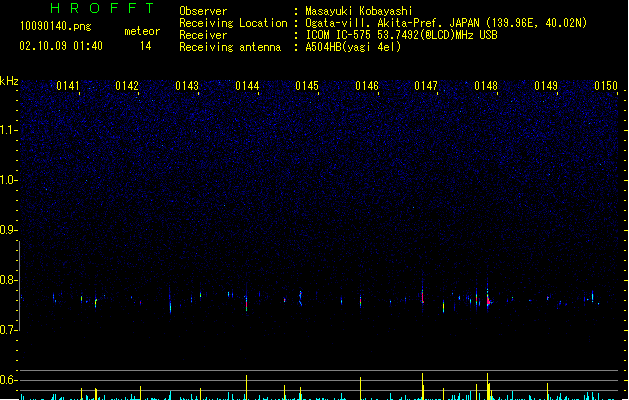629x400 pixels.
Task: Click the 0.7 kHz axis label
Action: (x=8, y=330)
